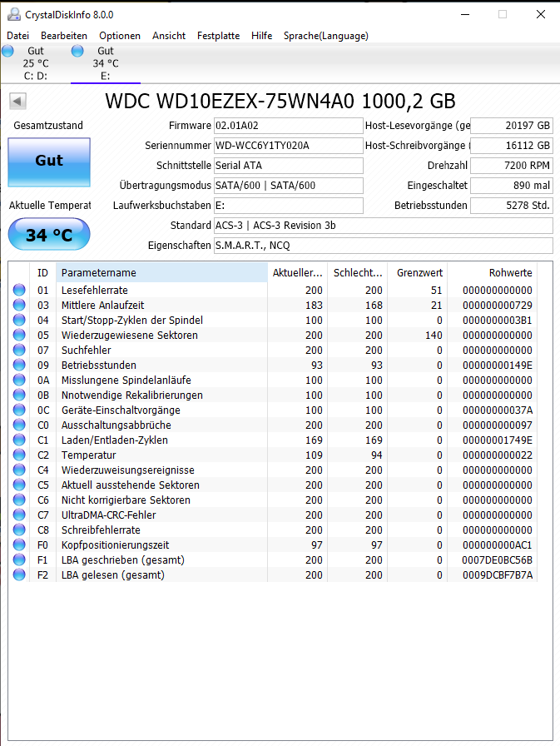Click the Schnittstelle field Serial ATA
Screen dimensions: 560x746
(289, 166)
